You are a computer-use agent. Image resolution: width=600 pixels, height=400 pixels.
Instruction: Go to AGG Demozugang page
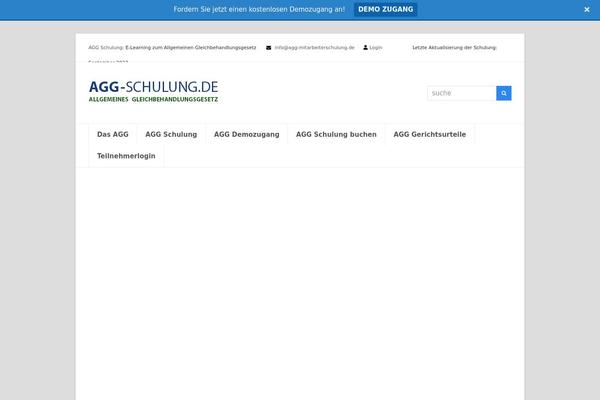point(246,134)
